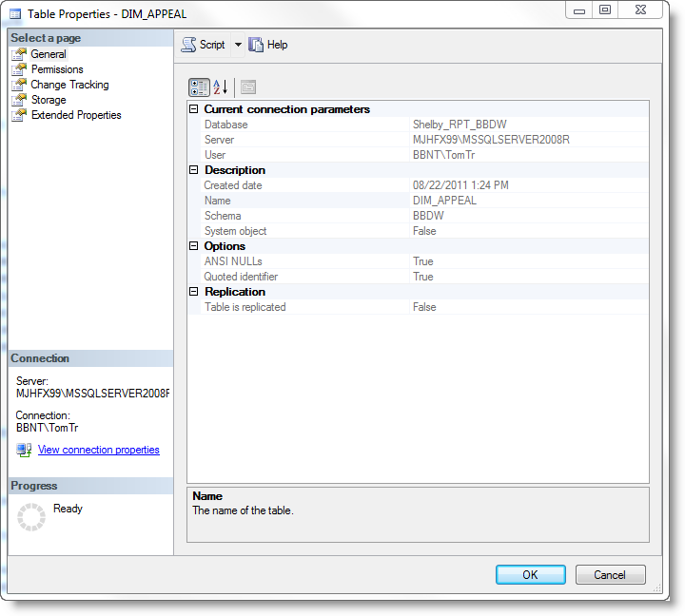Click the connection properties icon
The height and width of the screenshot is (616, 685).
click(x=24, y=450)
